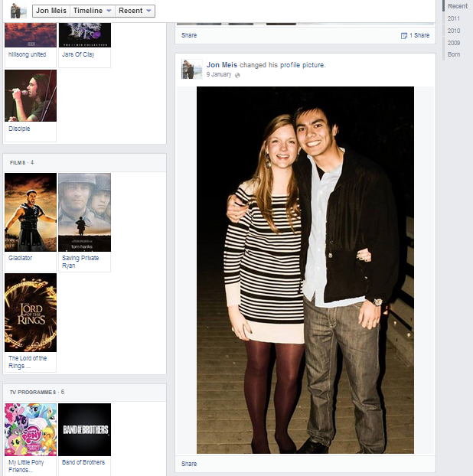473x476 pixels.
Task: Open the Band of Brothers thumbnail
Action: tap(84, 429)
